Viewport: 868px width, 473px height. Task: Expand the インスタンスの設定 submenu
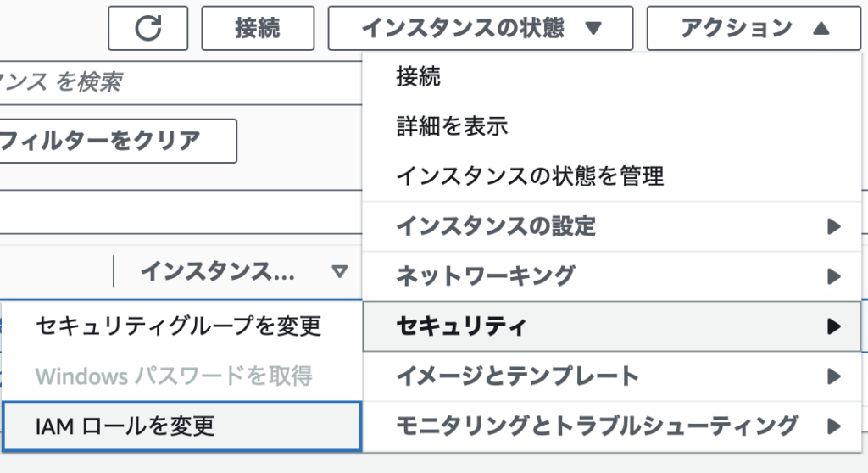pos(612,226)
